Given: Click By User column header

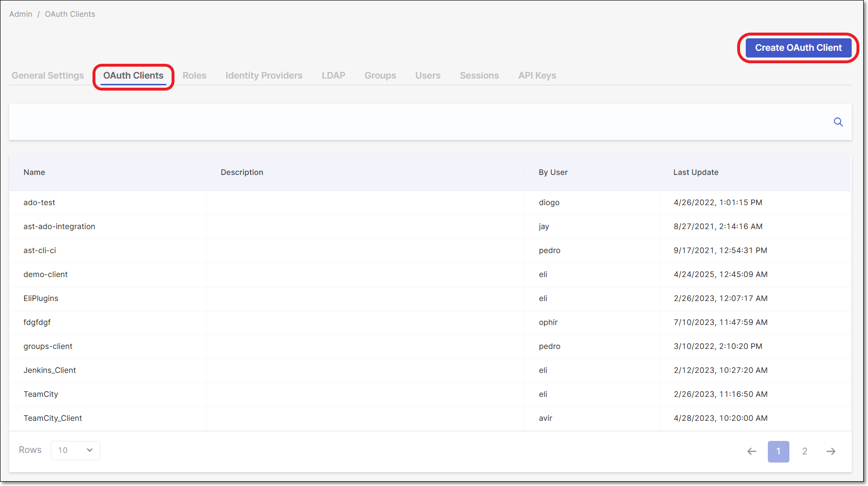Looking at the screenshot, I should click(553, 173).
